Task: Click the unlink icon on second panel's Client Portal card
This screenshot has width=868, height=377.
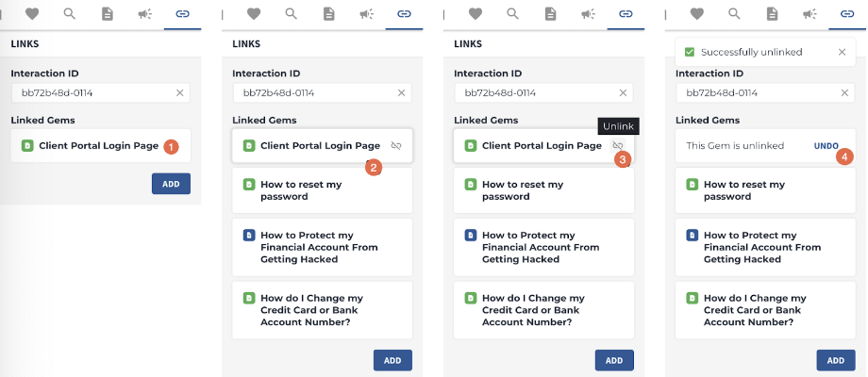Action: [x=396, y=146]
